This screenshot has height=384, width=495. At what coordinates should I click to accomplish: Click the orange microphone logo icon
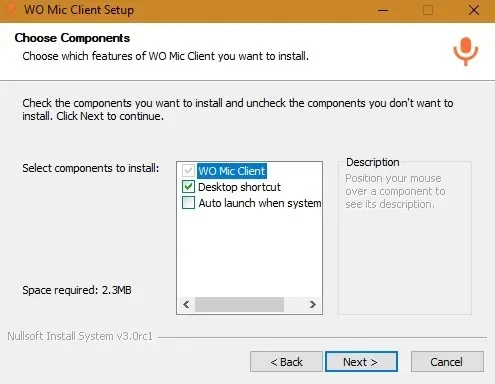pos(466,52)
